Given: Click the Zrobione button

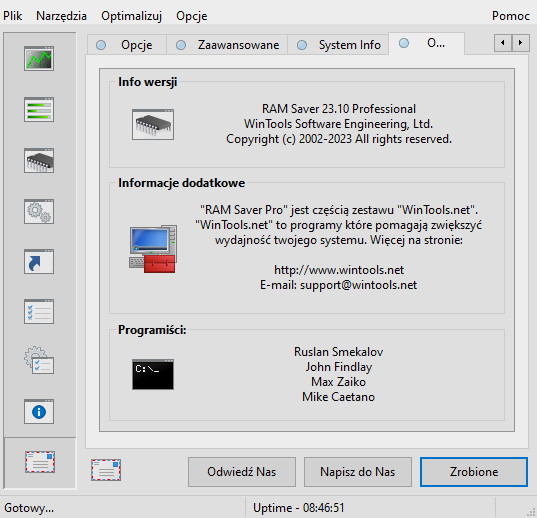Looking at the screenshot, I should pos(474,472).
